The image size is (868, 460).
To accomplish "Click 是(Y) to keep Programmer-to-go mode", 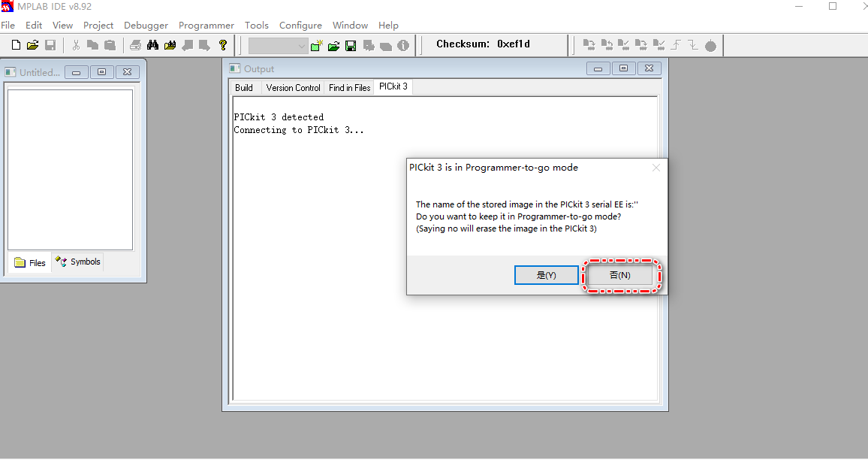I will [x=547, y=275].
